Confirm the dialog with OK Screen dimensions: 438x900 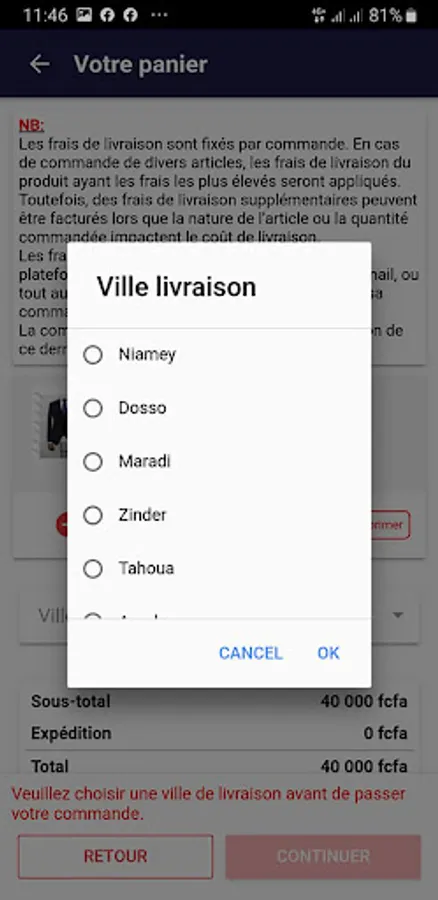pos(328,653)
